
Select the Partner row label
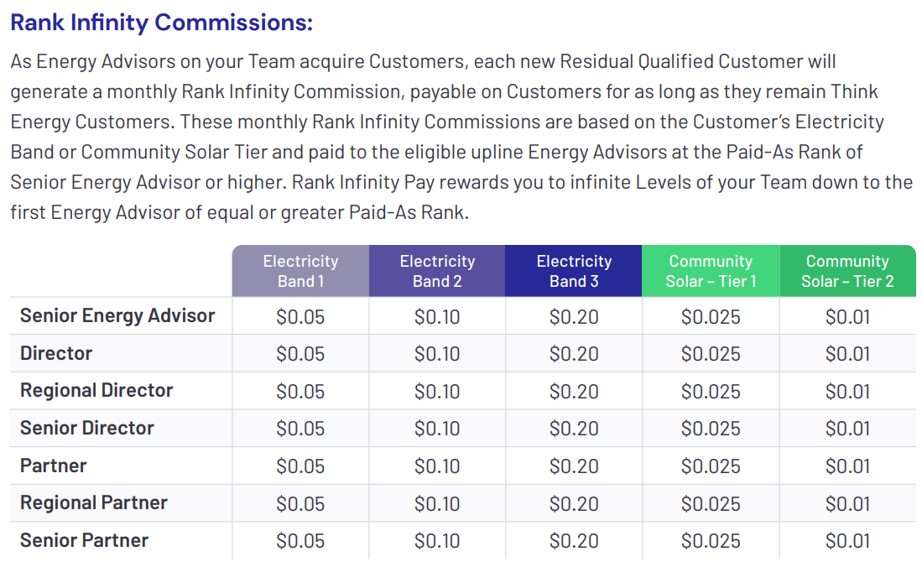[x=54, y=466]
